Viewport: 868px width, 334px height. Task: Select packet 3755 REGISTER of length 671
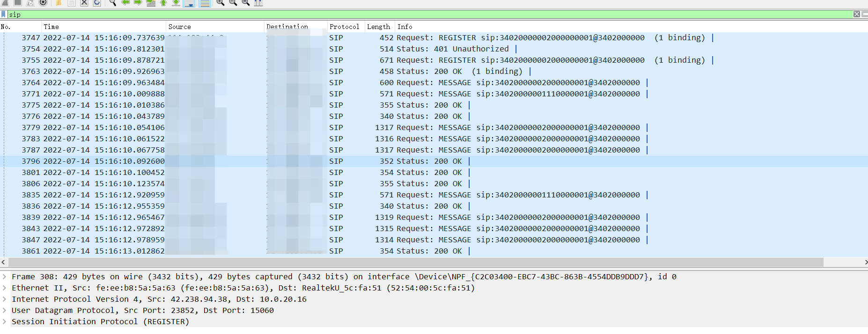(x=434, y=60)
